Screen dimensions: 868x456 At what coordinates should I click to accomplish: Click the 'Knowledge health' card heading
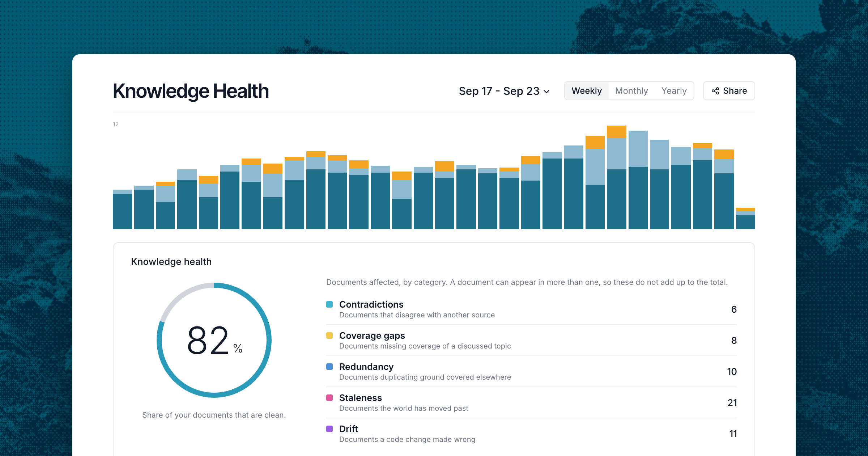point(171,262)
